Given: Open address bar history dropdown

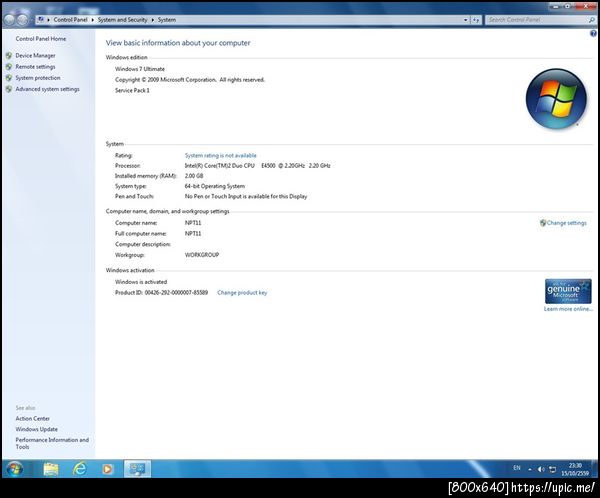Looking at the screenshot, I should coord(466,20).
